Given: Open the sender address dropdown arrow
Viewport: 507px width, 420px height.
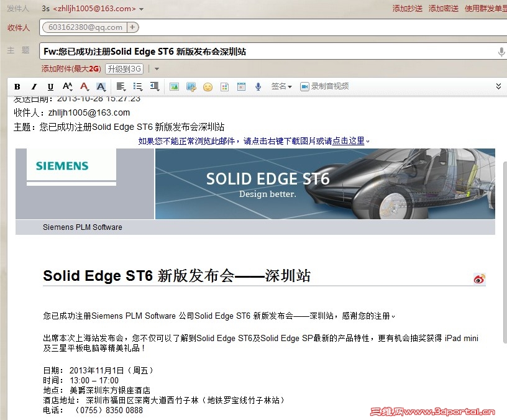Looking at the screenshot, I should 141,9.
